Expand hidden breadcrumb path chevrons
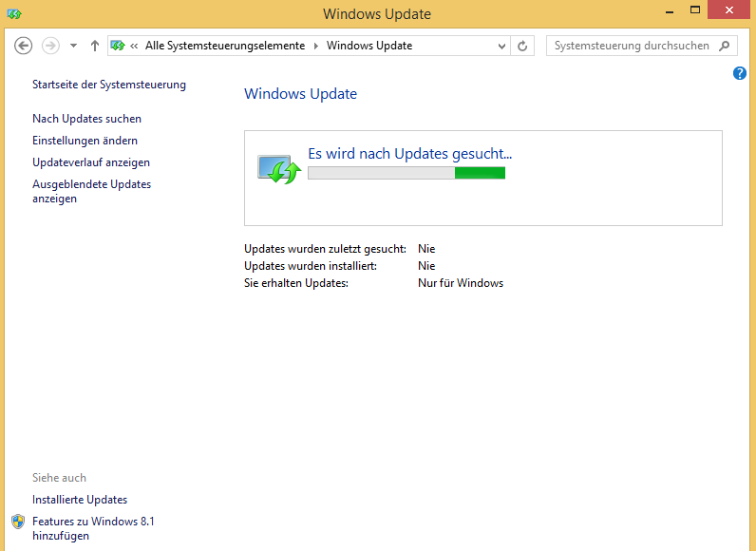 [x=134, y=46]
